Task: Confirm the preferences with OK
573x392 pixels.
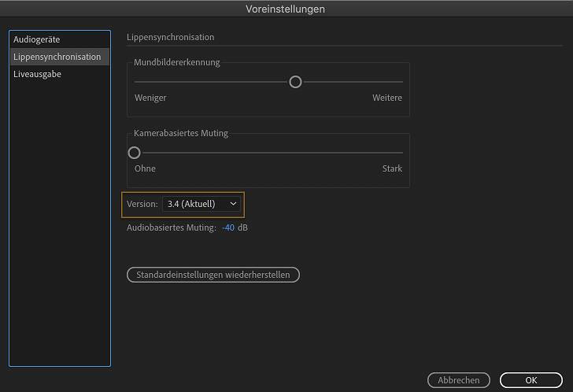Action: tap(530, 380)
